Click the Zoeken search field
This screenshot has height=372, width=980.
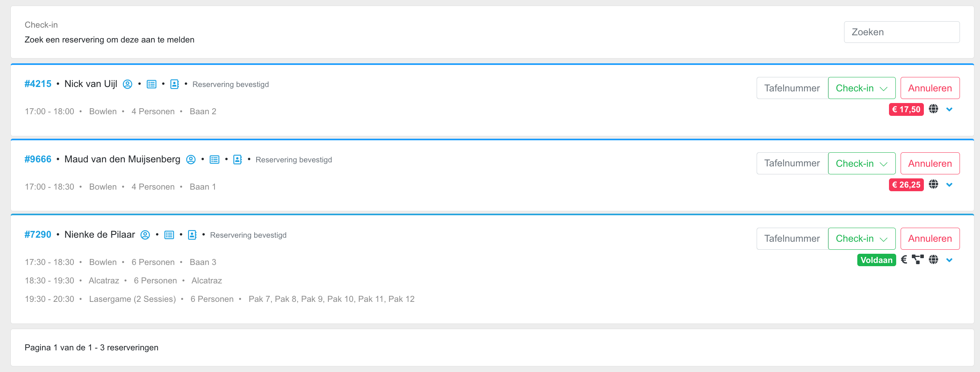901,32
